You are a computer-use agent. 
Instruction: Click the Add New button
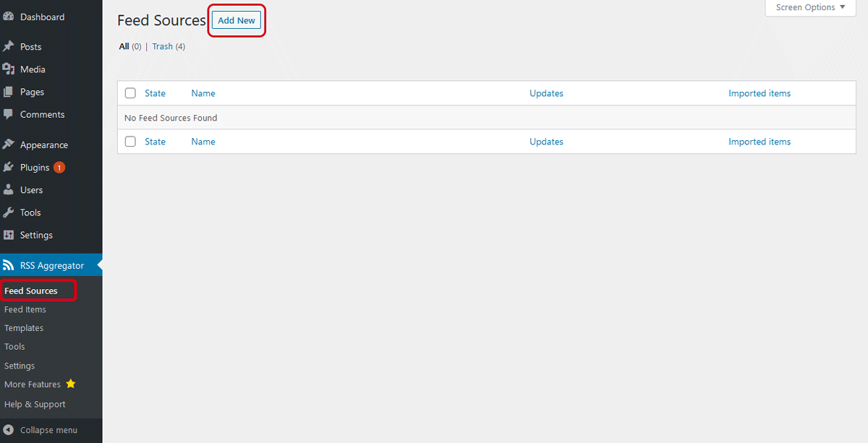(x=237, y=20)
